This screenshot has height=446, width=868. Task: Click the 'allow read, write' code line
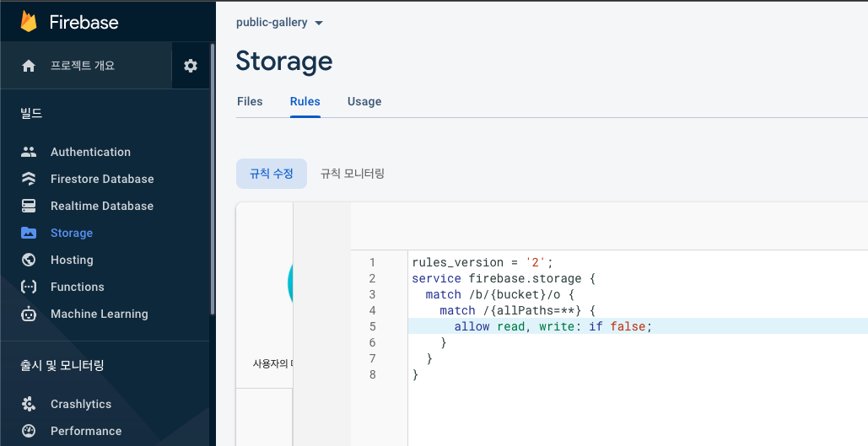pyautogui.click(x=553, y=326)
